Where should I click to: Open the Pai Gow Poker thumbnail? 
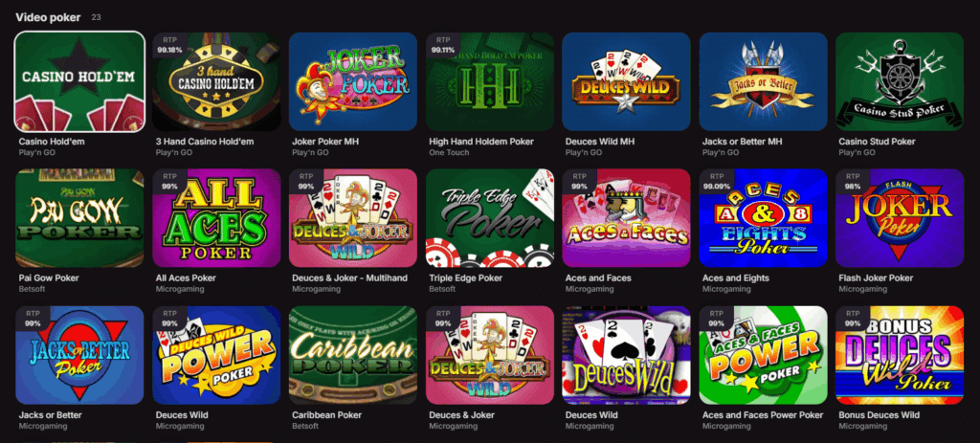click(79, 218)
